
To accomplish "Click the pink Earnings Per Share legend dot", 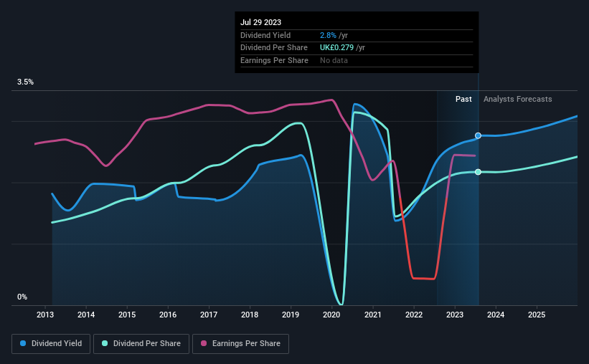I will [204, 343].
